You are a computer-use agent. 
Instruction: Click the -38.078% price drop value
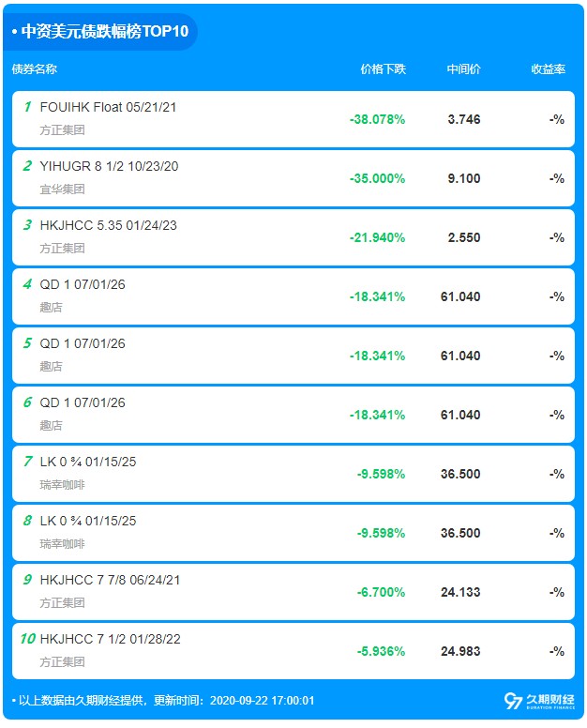point(377,119)
